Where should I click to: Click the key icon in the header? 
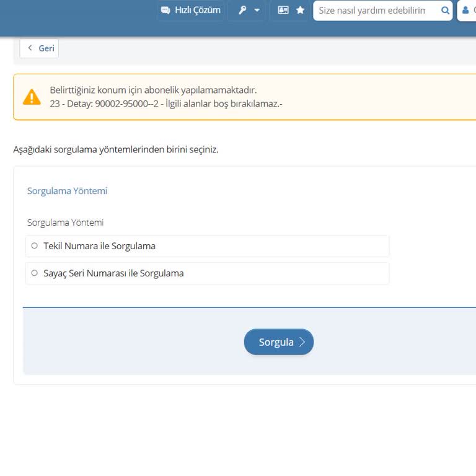[x=242, y=11]
